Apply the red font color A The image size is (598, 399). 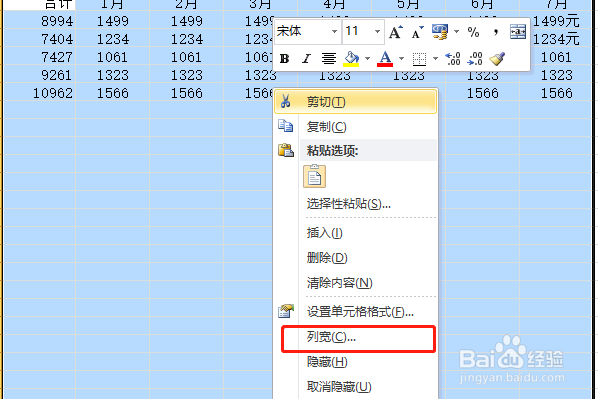pyautogui.click(x=385, y=59)
